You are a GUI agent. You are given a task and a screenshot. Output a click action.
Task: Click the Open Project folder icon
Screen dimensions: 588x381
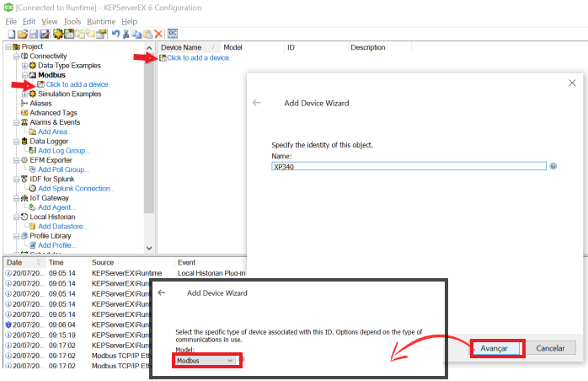point(22,34)
